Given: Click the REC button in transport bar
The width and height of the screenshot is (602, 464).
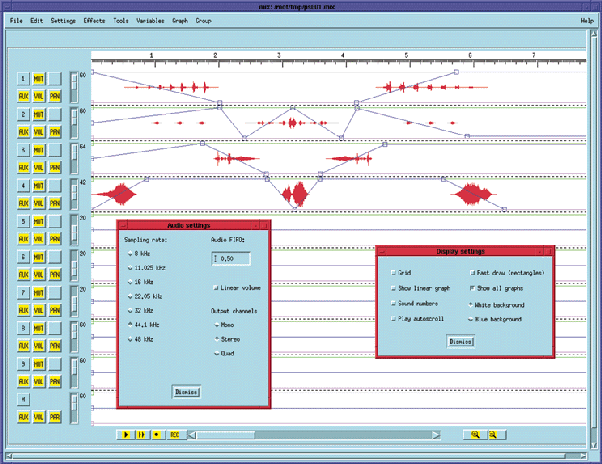Looking at the screenshot, I should point(174,435).
